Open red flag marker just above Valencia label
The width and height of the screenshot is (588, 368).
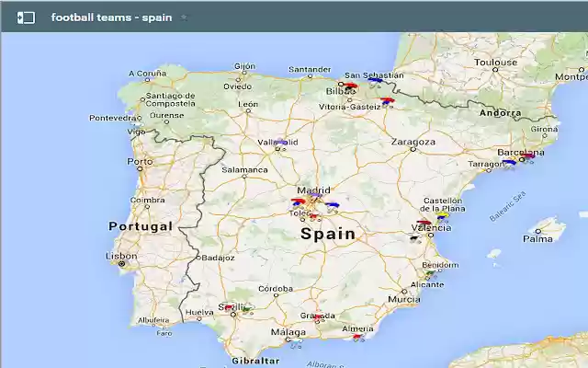[x=424, y=223]
